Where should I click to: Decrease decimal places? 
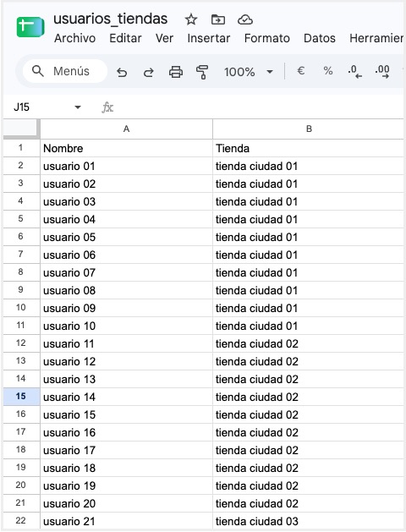click(x=354, y=72)
